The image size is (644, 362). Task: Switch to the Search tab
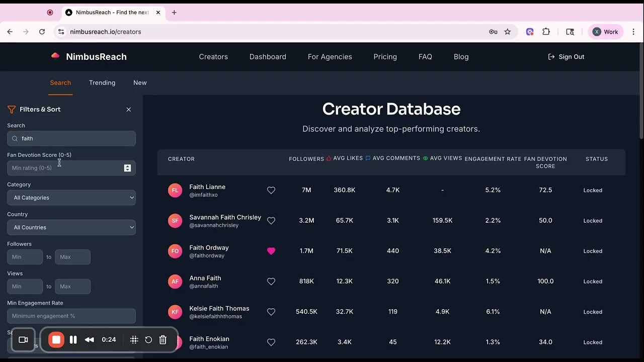coord(60,82)
